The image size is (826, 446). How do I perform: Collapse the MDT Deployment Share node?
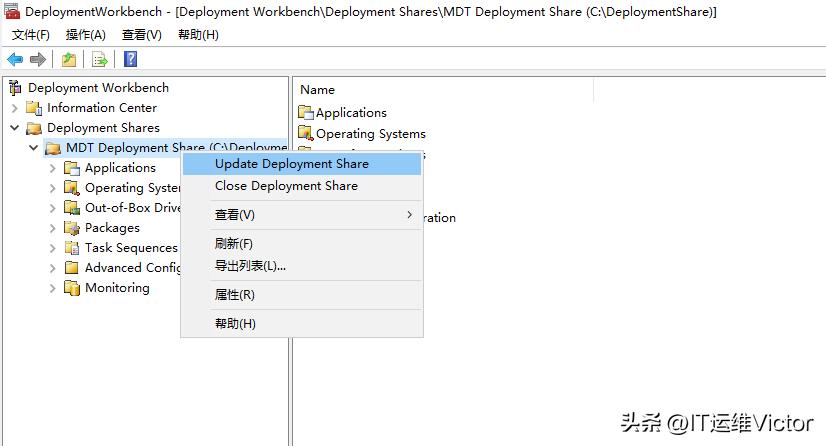click(34, 148)
